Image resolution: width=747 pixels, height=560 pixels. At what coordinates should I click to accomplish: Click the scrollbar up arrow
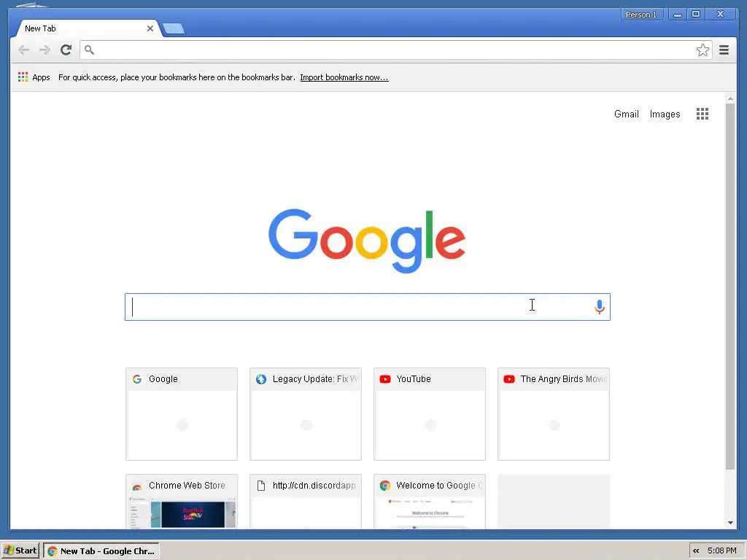730,98
